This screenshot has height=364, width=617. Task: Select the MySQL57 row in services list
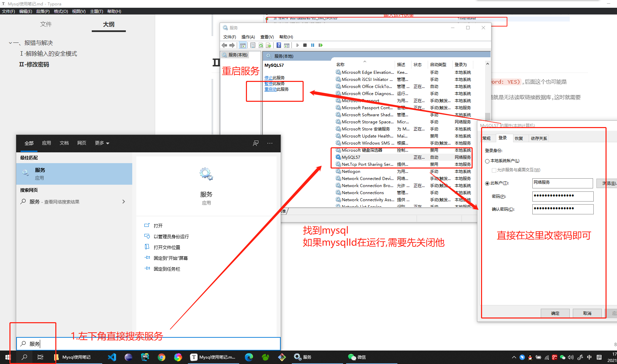pyautogui.click(x=403, y=157)
